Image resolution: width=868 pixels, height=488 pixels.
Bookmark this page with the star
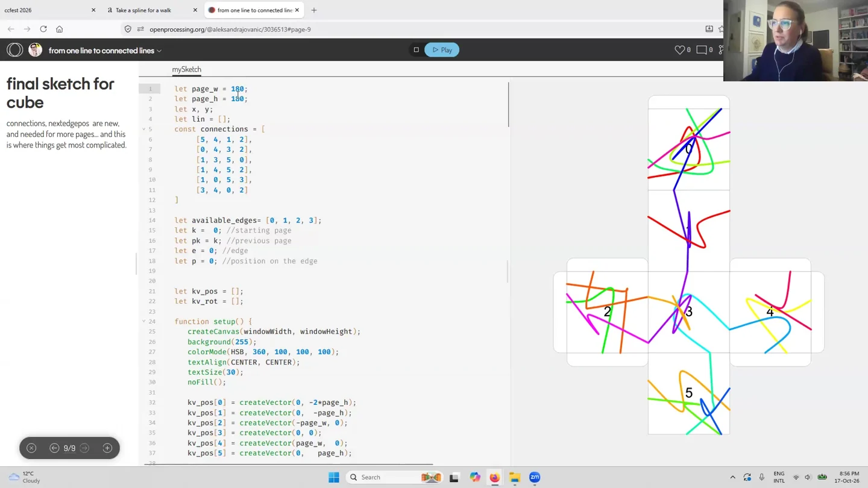pyautogui.click(x=721, y=29)
